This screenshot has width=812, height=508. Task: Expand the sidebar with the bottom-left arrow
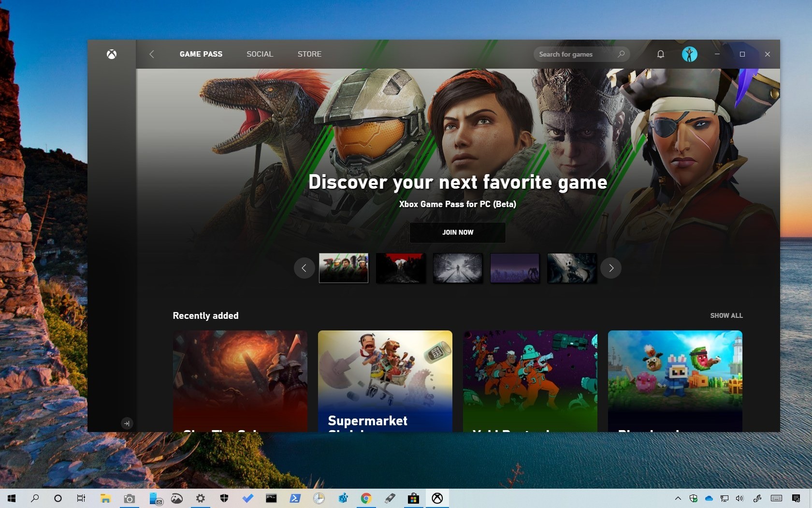coord(127,423)
